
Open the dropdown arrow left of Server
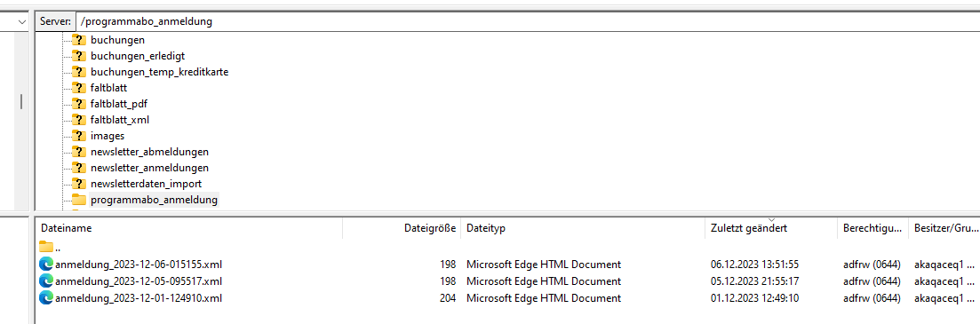(x=22, y=22)
